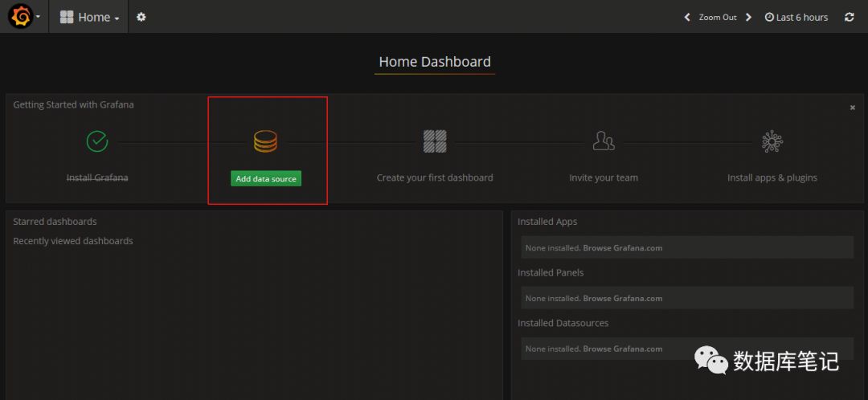Image resolution: width=868 pixels, height=400 pixels.
Task: Dismiss the Getting Started panel
Action: pyautogui.click(x=853, y=108)
